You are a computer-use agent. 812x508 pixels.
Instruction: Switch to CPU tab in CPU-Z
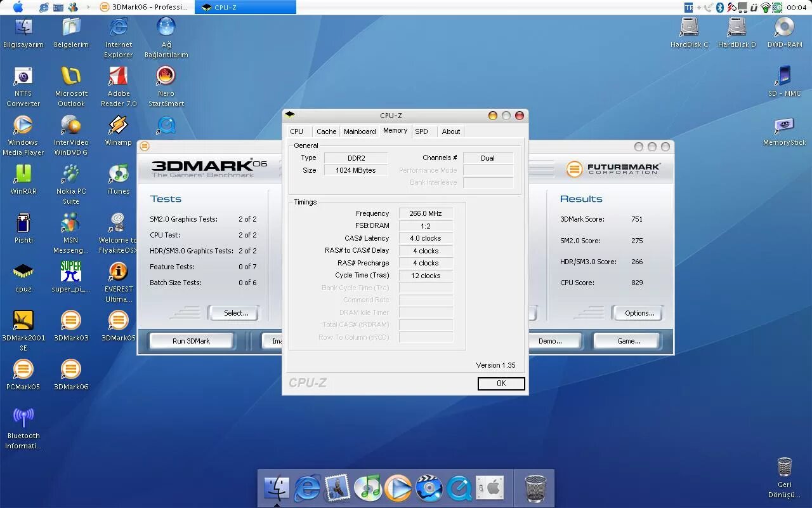296,131
